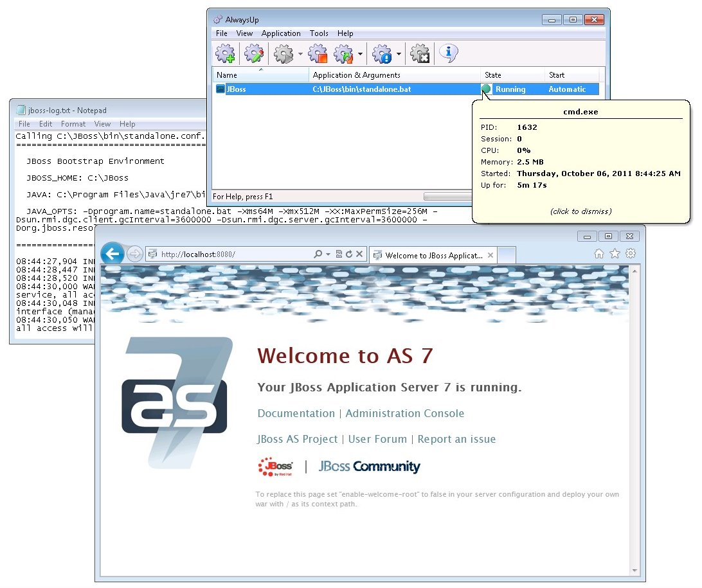The height and width of the screenshot is (588, 702).
Task: Click the JBoss by Red Hat logo
Action: pos(275,467)
